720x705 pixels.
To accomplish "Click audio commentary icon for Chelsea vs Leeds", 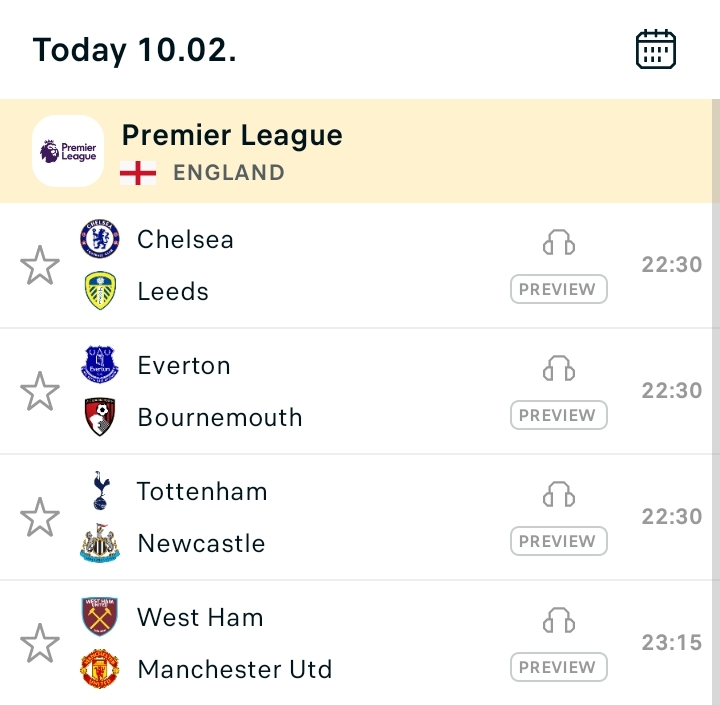I will point(559,243).
